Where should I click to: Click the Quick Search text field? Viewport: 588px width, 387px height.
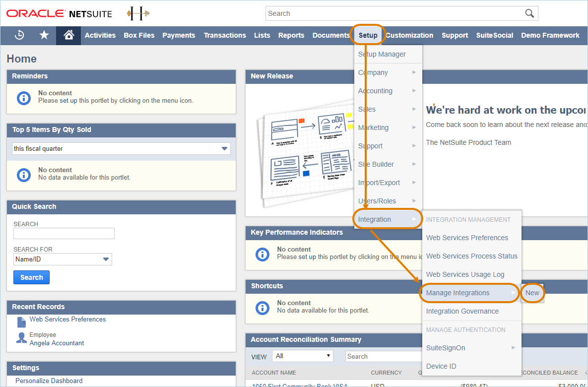click(x=64, y=233)
